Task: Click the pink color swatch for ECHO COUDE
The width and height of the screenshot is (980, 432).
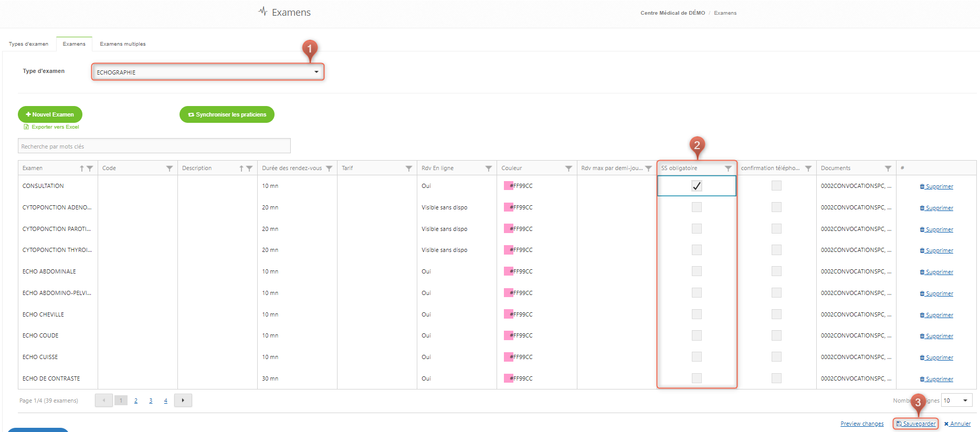Action: pos(508,335)
